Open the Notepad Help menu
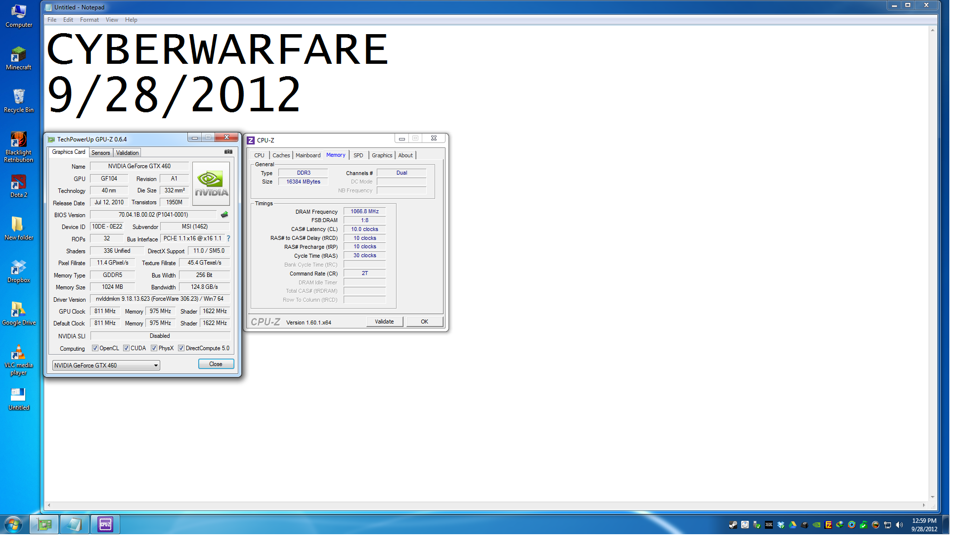 click(131, 20)
